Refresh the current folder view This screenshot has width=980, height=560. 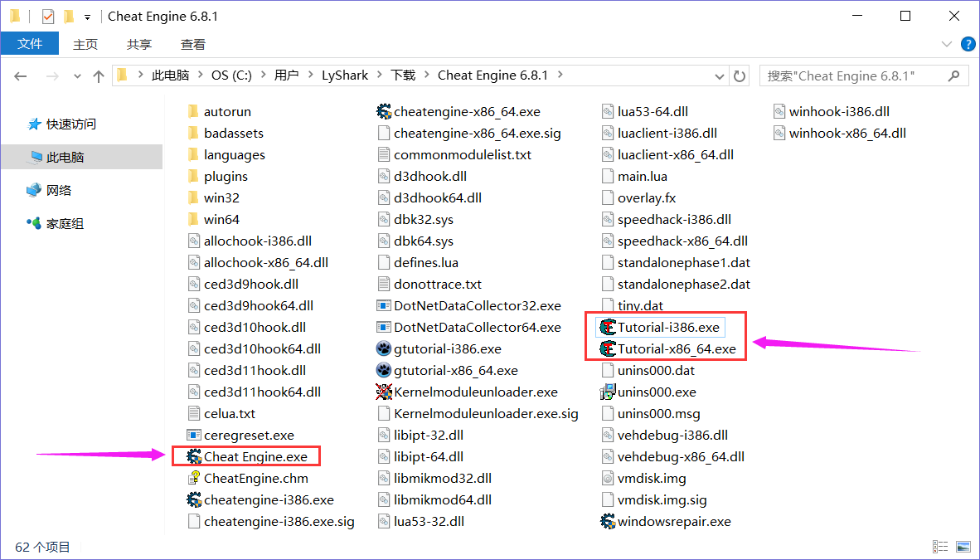tap(740, 75)
